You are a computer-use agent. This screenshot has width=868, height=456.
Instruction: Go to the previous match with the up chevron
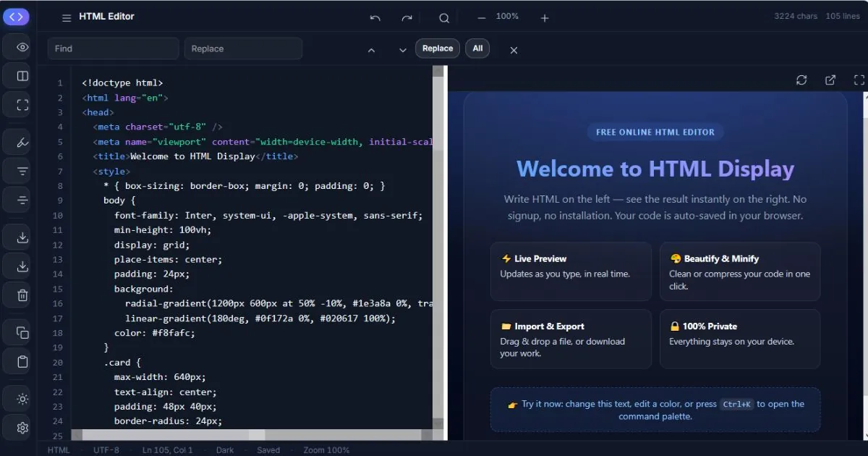pos(371,50)
